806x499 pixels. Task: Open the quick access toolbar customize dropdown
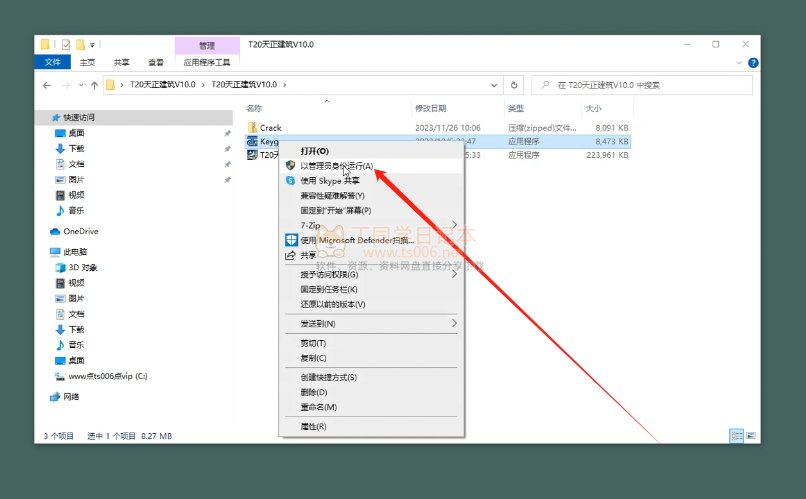coord(92,45)
